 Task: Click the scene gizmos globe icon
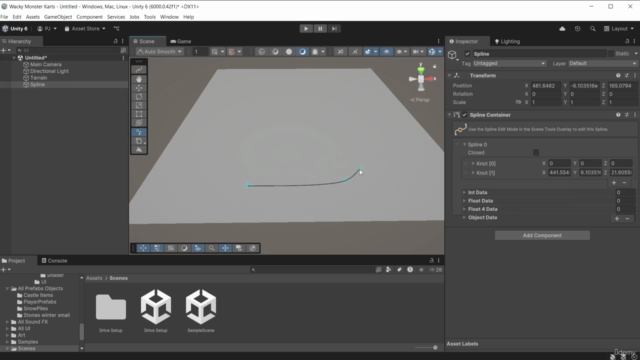click(432, 52)
